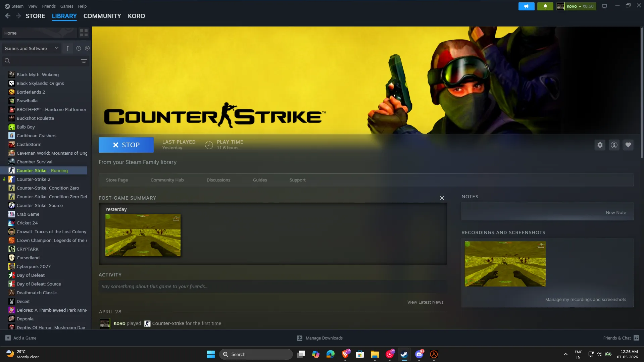Open Counter-Strike Store Page link
This screenshot has height=362, width=644.
[x=117, y=180]
